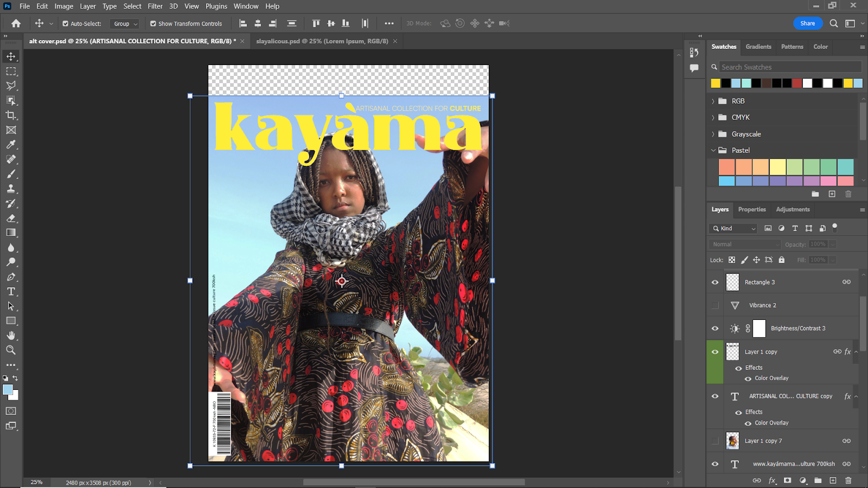Expand the Grayscale swatch folder
Screen dimensions: 868x488
pos(713,134)
